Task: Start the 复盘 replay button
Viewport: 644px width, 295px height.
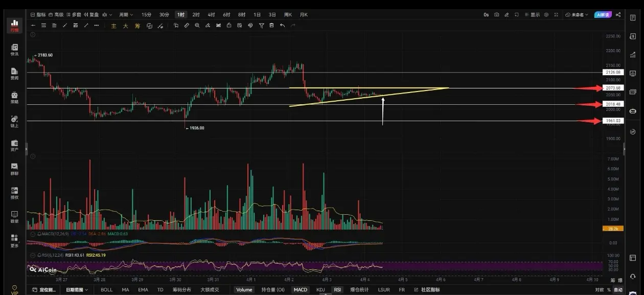Action: (x=91, y=15)
